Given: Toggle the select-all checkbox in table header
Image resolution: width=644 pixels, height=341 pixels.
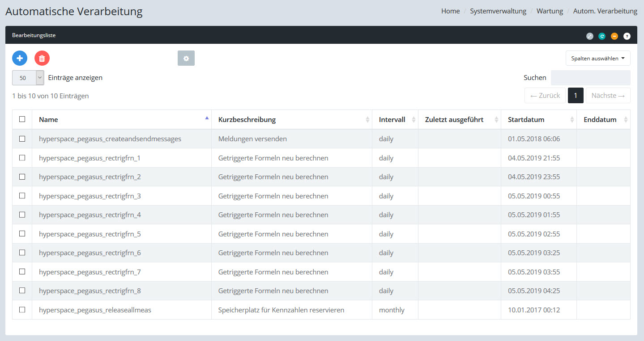Looking at the screenshot, I should click(x=22, y=119).
